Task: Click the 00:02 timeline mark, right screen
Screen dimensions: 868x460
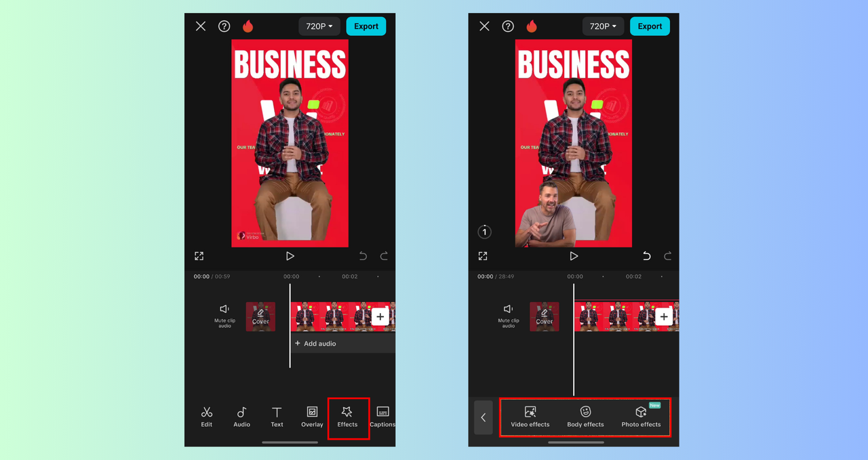Action: coord(633,276)
